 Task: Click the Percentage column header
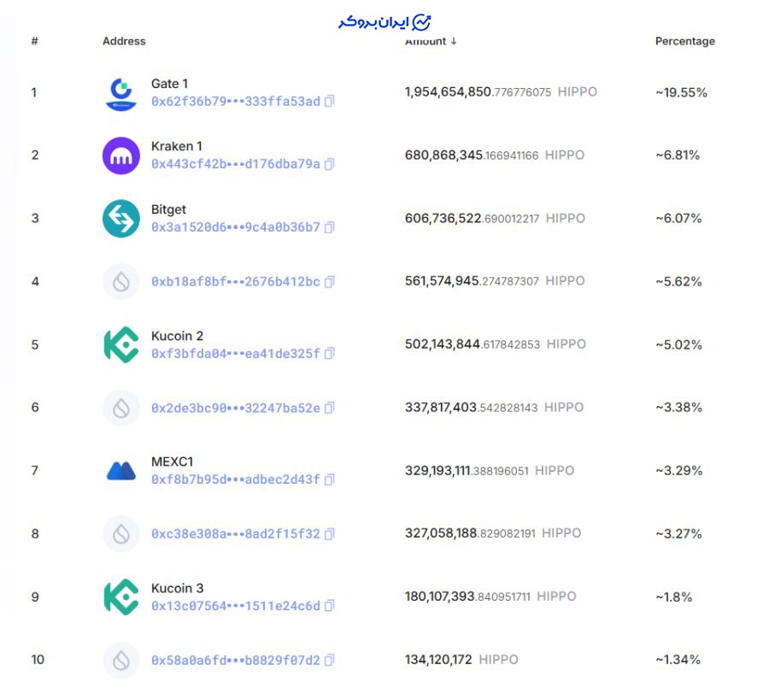pyautogui.click(x=684, y=41)
